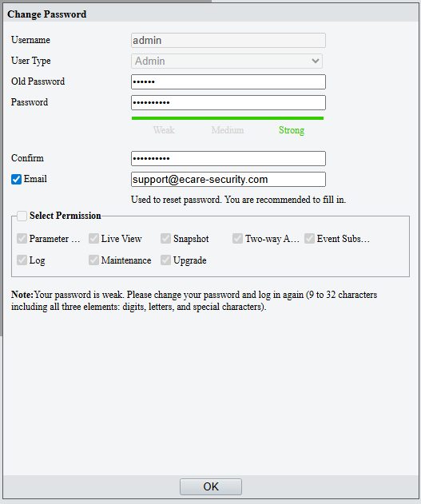Toggle the Upgrade permission checkbox
421x504 pixels.
click(166, 260)
